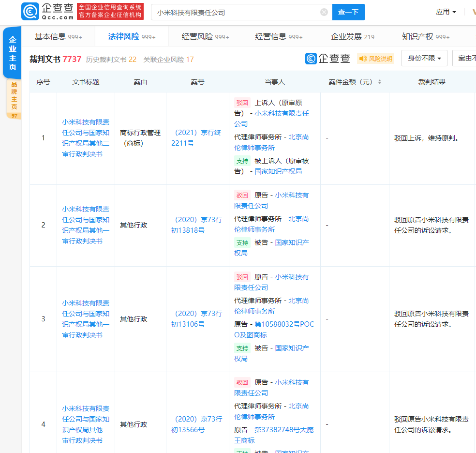Click the 风险说明 speaker badge
Image resolution: width=476 pixels, height=453 pixels.
(x=375, y=59)
